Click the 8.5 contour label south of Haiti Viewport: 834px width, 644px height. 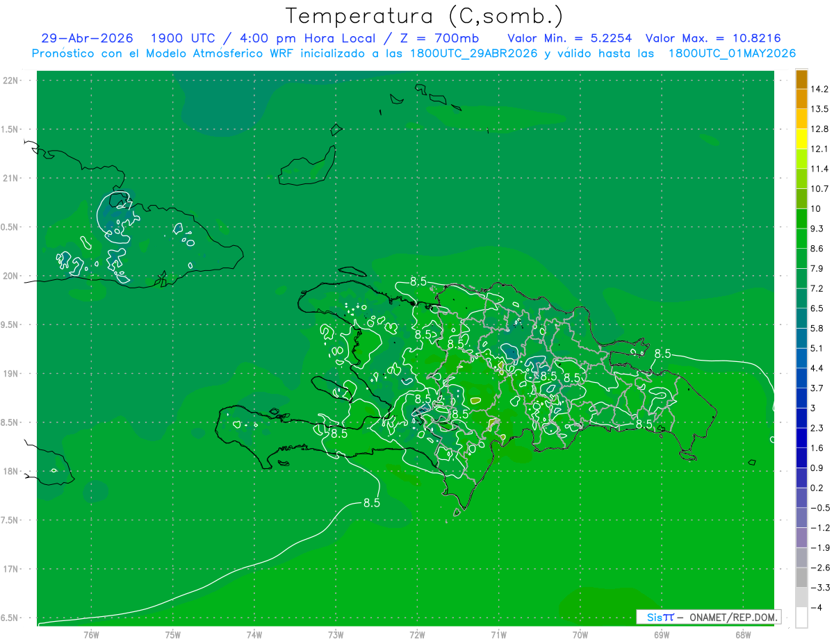[372, 504]
